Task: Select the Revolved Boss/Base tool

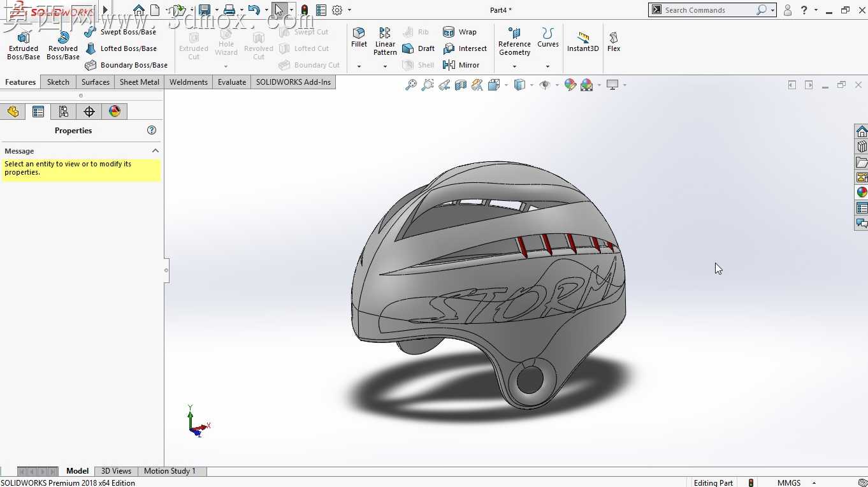Action: (63, 45)
